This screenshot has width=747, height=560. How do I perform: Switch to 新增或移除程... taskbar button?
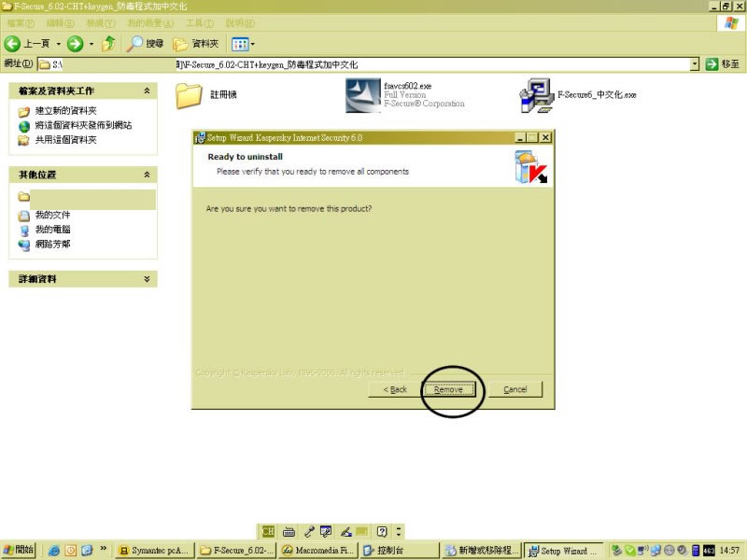tap(481, 551)
